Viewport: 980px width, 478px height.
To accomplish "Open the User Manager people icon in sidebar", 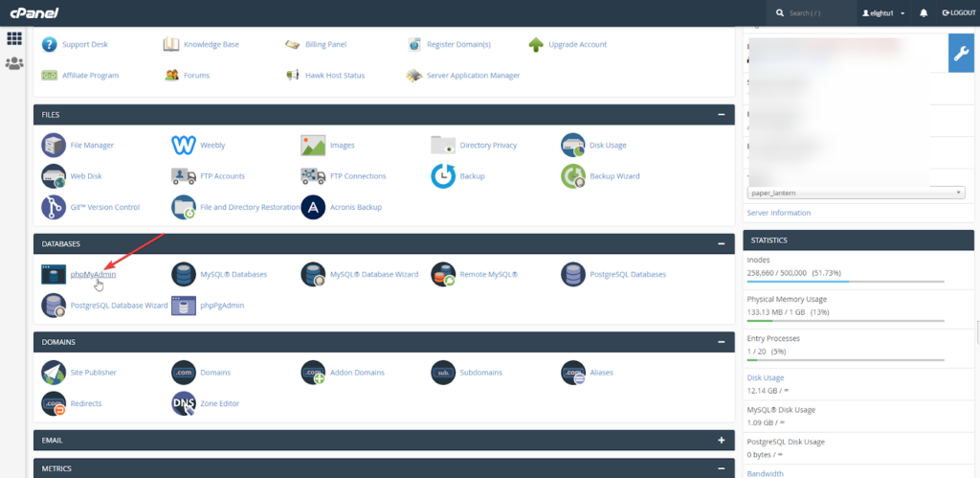I will click(x=14, y=63).
